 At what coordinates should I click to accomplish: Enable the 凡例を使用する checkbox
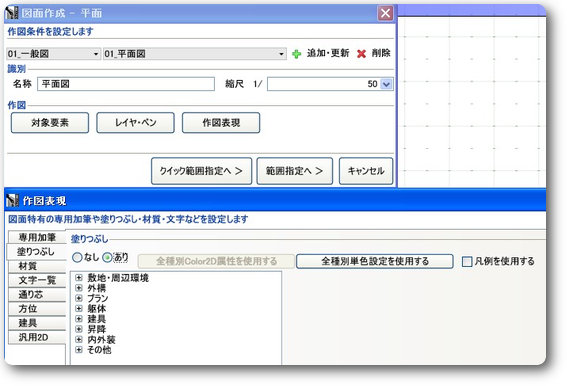467,261
